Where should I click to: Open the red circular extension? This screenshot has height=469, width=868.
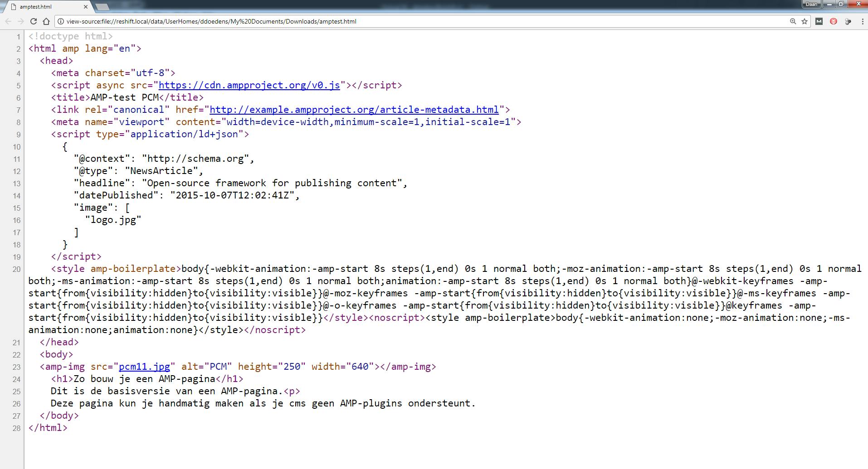click(834, 21)
